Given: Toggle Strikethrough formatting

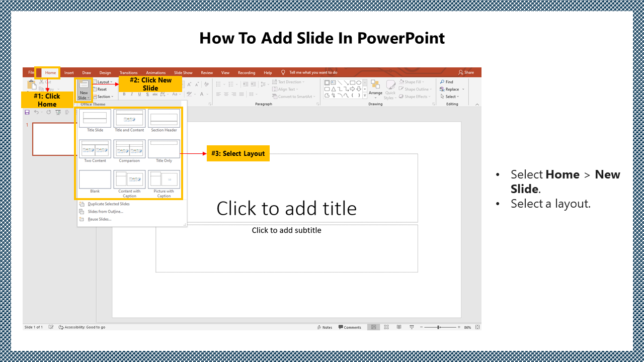Looking at the screenshot, I should (155, 94).
